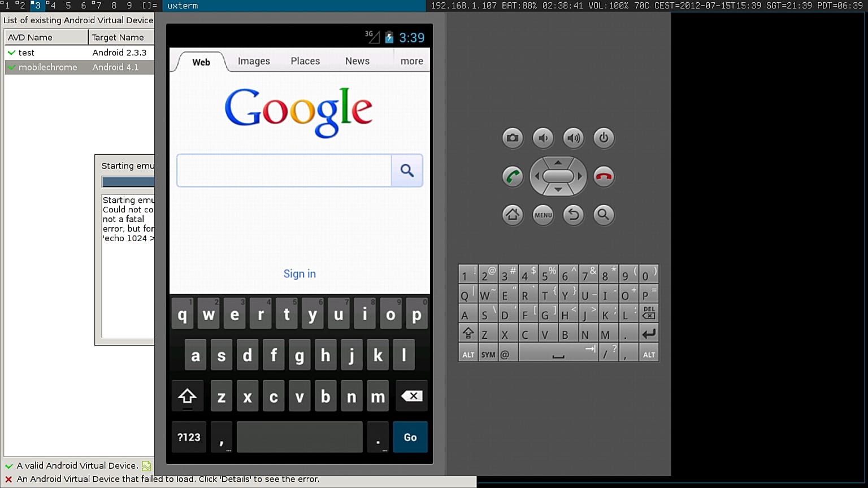
Task: Click the hardware keyboard DEL key
Action: (x=649, y=313)
